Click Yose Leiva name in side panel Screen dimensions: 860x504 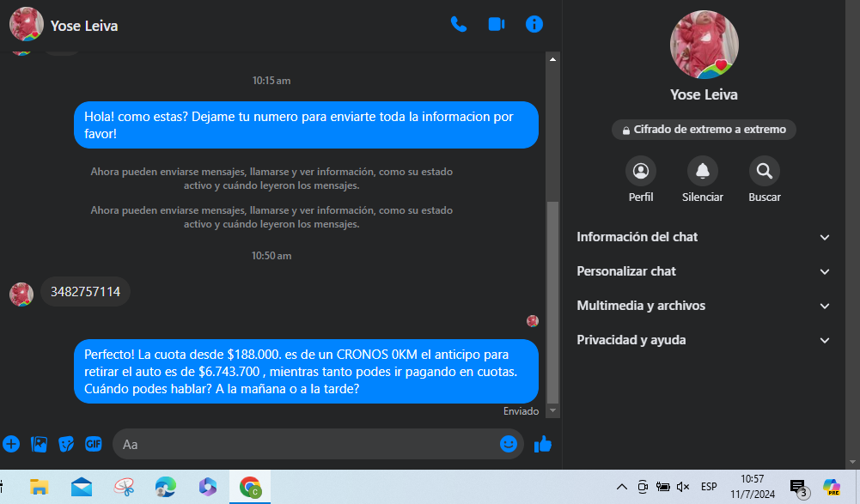704,95
